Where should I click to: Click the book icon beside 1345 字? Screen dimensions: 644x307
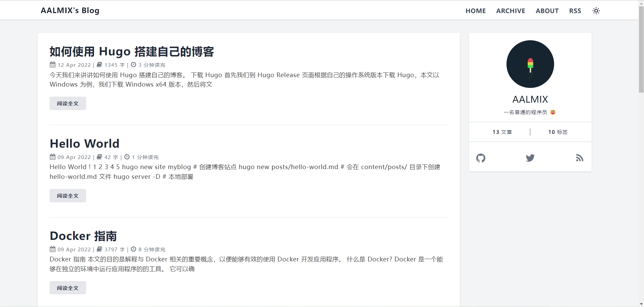(x=100, y=65)
